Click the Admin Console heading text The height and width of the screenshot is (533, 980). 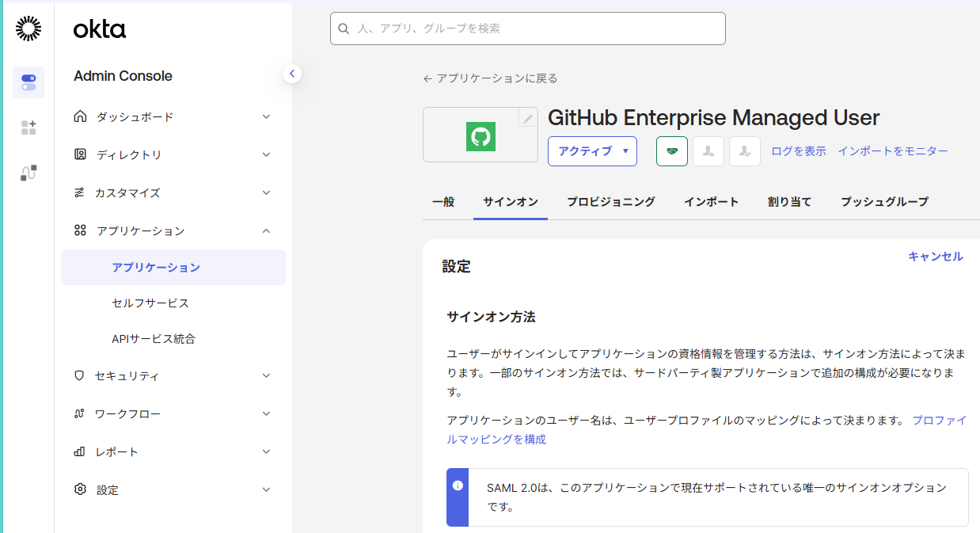(123, 76)
